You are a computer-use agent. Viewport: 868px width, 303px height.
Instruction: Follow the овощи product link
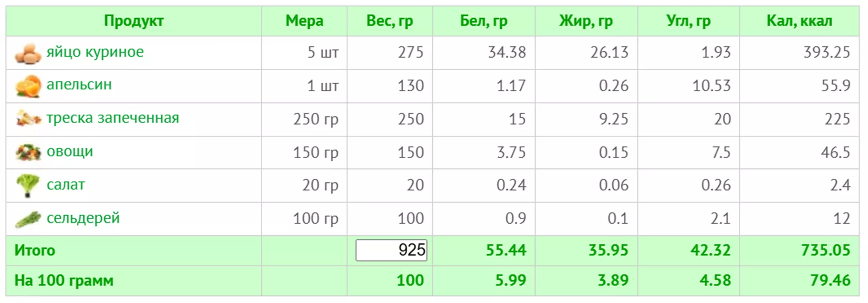coord(70,151)
